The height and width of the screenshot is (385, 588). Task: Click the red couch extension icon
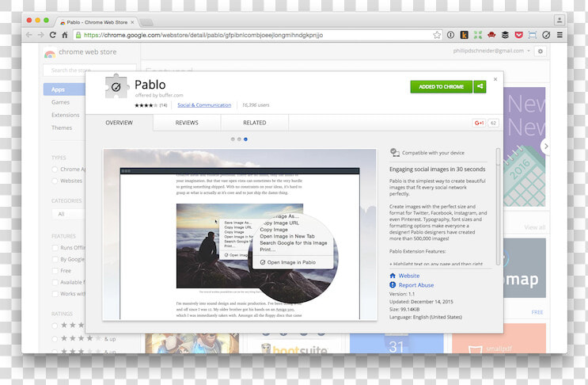coord(491,35)
